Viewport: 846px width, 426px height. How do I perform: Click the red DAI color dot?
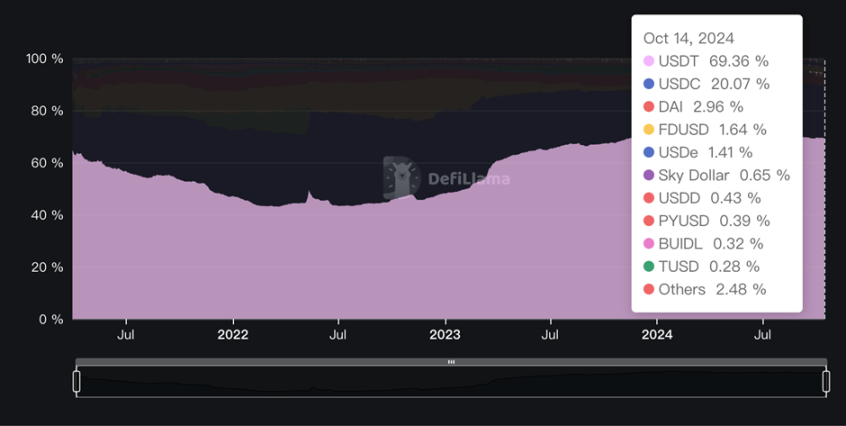click(x=649, y=107)
